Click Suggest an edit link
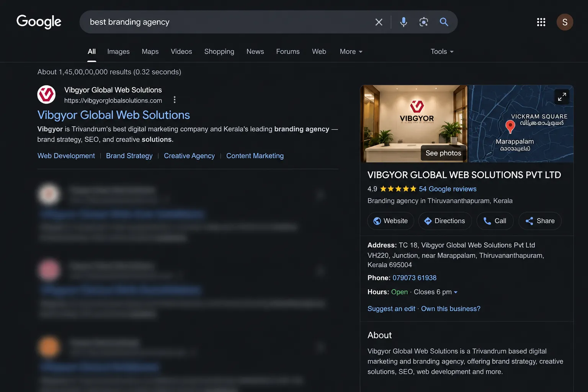Image resolution: width=588 pixels, height=392 pixels. point(391,309)
